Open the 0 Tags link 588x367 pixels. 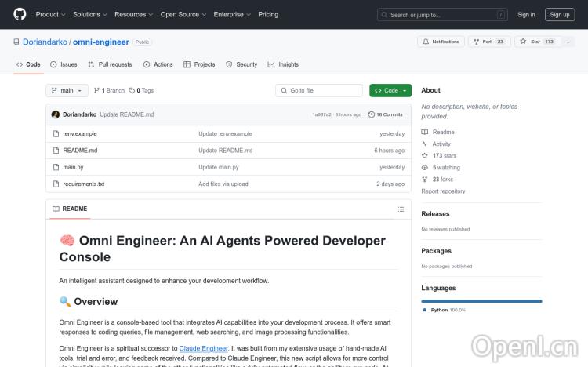point(141,91)
